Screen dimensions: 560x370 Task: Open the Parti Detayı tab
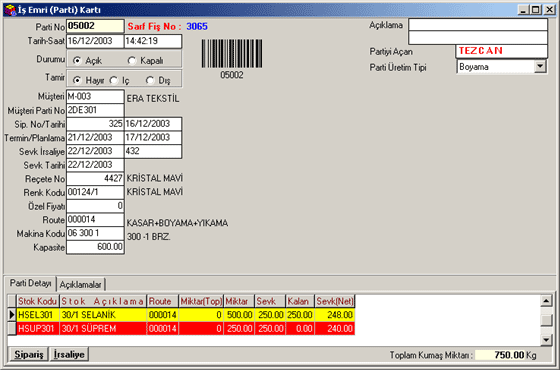[x=31, y=283]
